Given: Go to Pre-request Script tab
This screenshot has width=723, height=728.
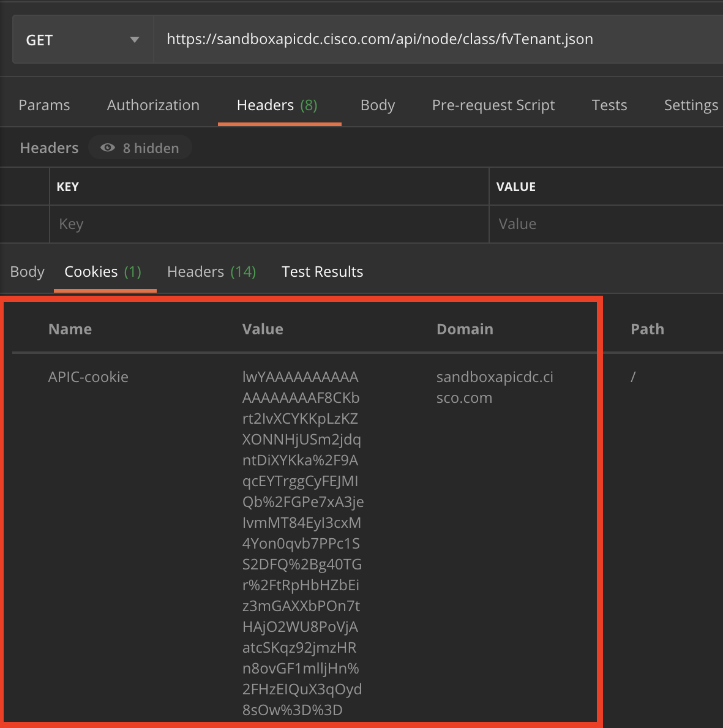Looking at the screenshot, I should coord(493,105).
